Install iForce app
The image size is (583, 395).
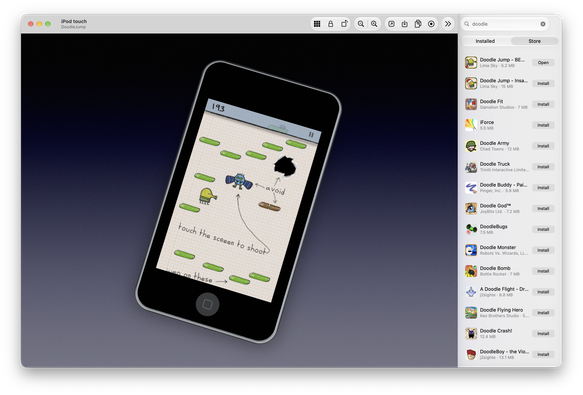543,125
